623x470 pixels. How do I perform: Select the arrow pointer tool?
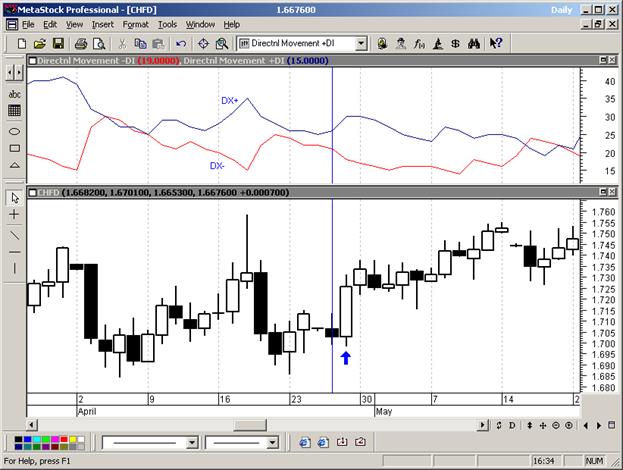coord(15,197)
